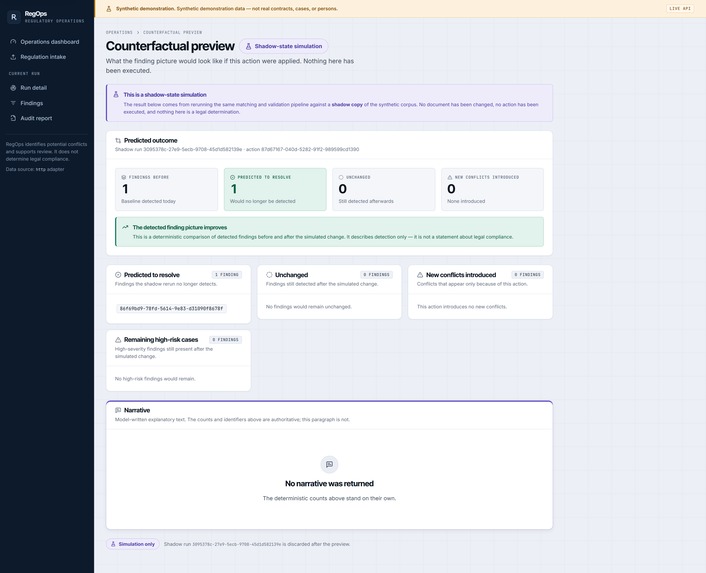This screenshot has height=573, width=706.
Task: Click 'No findings would remain unchanged.' text
Action: [x=309, y=307]
